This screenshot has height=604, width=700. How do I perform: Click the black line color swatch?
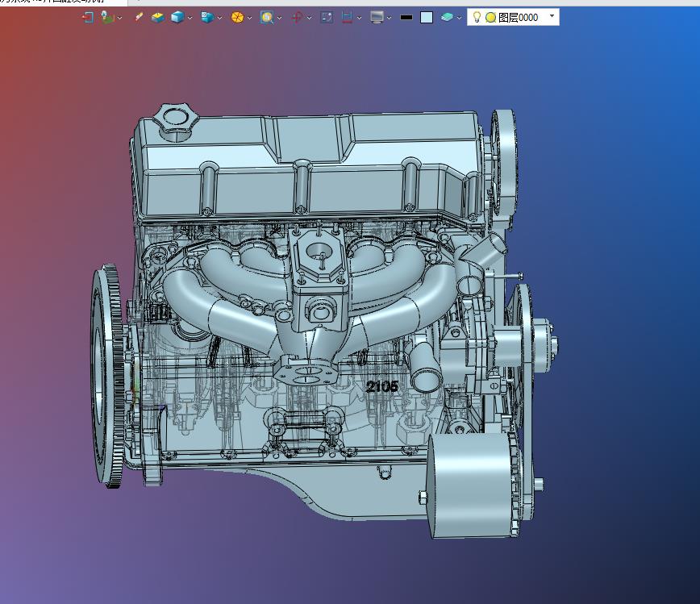pyautogui.click(x=406, y=17)
